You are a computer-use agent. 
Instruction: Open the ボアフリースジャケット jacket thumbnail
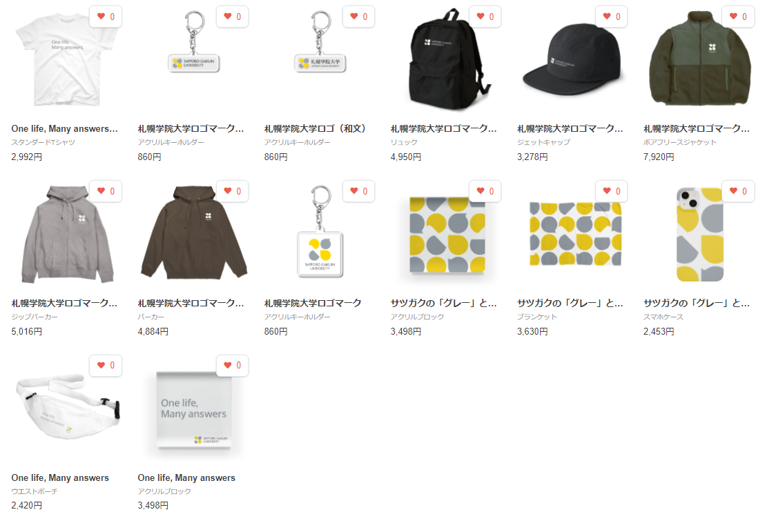(x=699, y=60)
